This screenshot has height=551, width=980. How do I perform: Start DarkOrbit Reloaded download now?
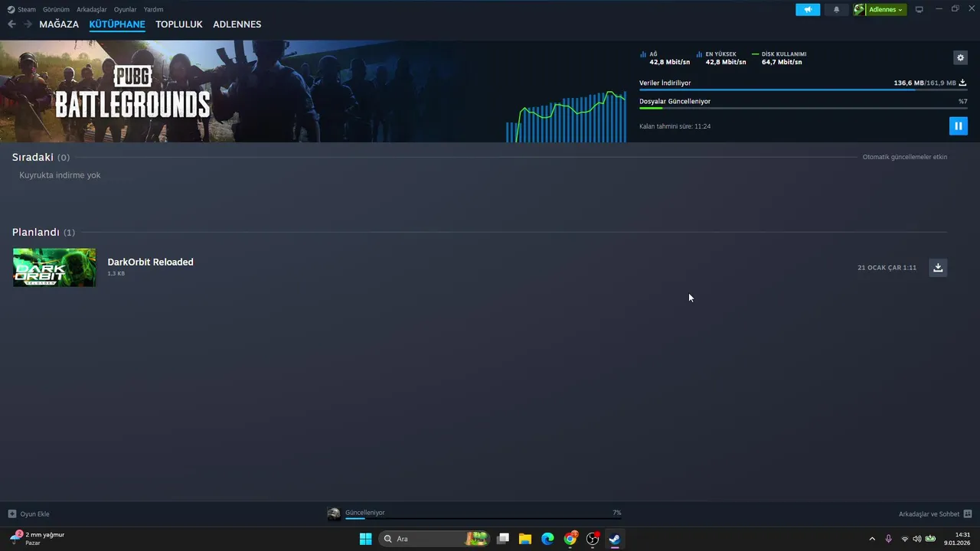coord(938,267)
